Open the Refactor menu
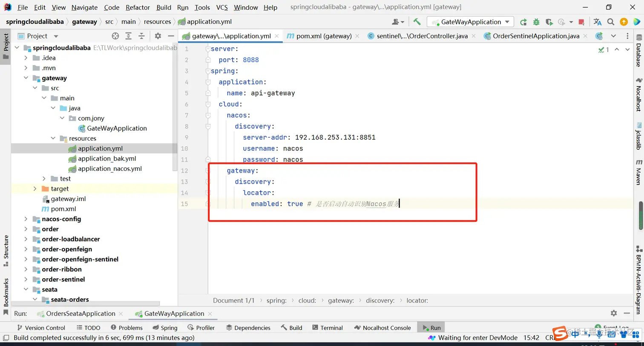 pyautogui.click(x=138, y=7)
